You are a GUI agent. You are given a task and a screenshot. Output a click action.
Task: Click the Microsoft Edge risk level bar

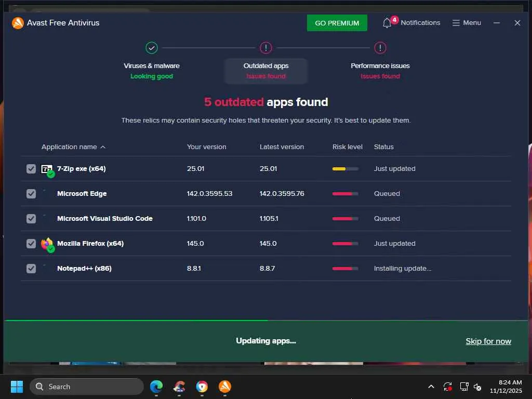[x=345, y=194]
